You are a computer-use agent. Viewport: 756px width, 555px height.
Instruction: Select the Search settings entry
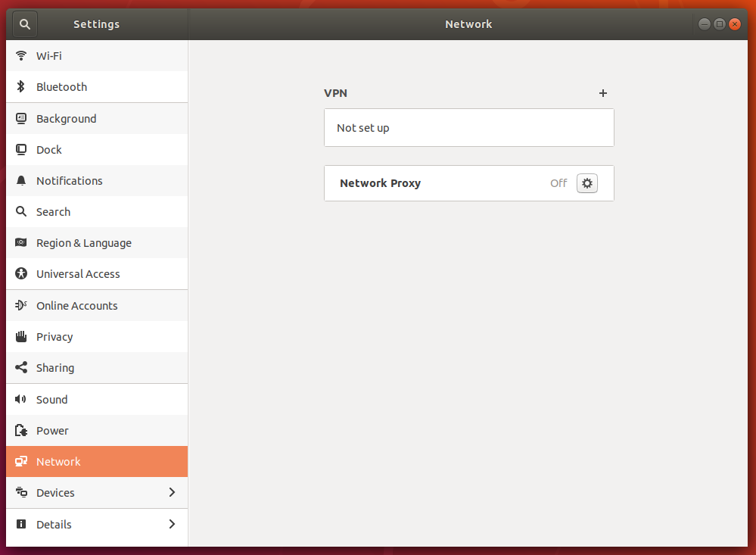point(97,212)
